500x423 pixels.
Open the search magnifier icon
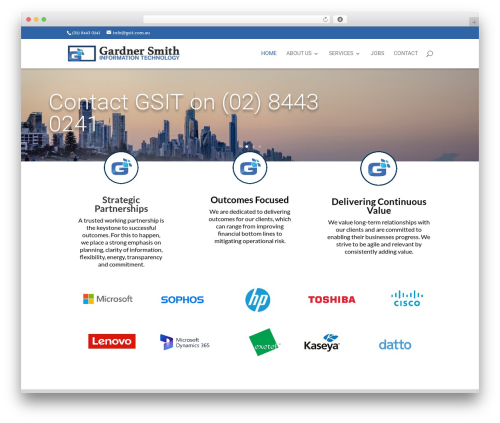[429, 53]
